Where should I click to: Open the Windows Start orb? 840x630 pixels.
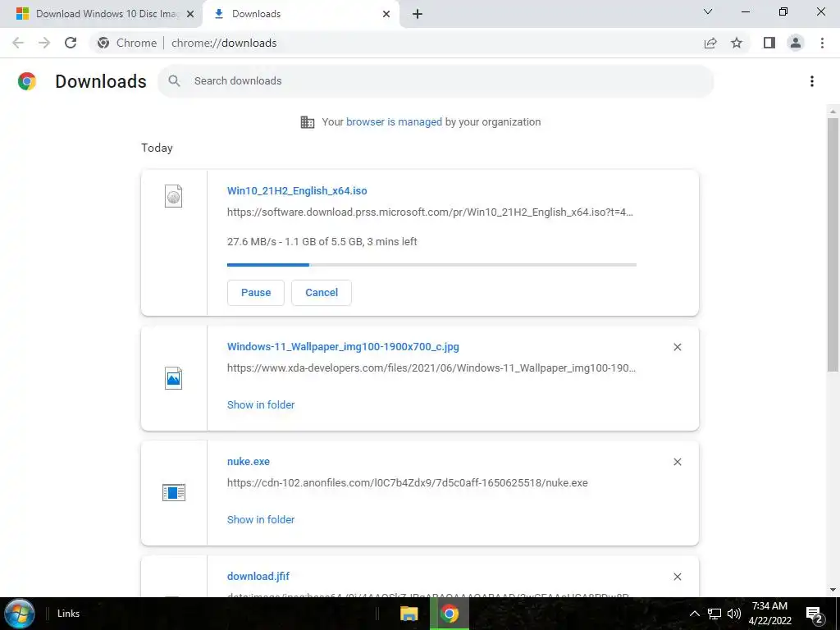tap(20, 614)
